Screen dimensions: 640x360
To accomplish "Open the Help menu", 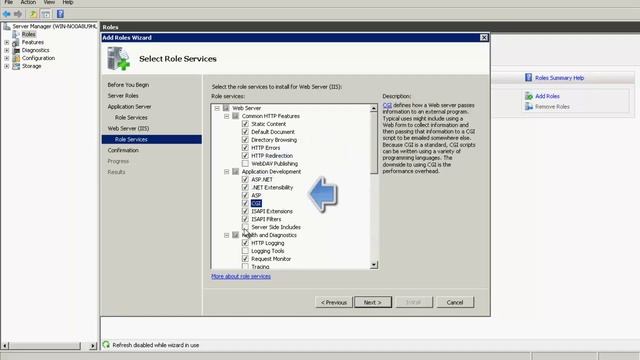I will click(x=68, y=2).
